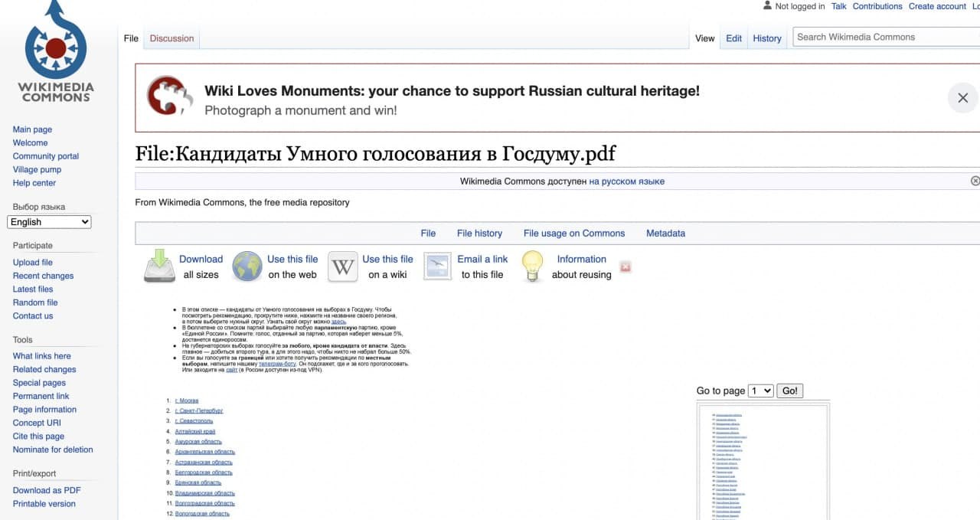
Task: Open What links here
Action: pyautogui.click(x=42, y=356)
